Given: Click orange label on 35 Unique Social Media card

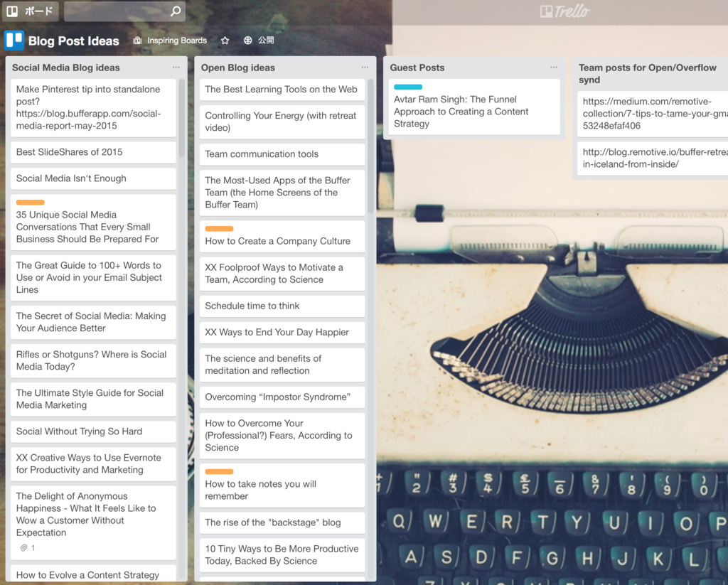Looking at the screenshot, I should click(x=30, y=203).
